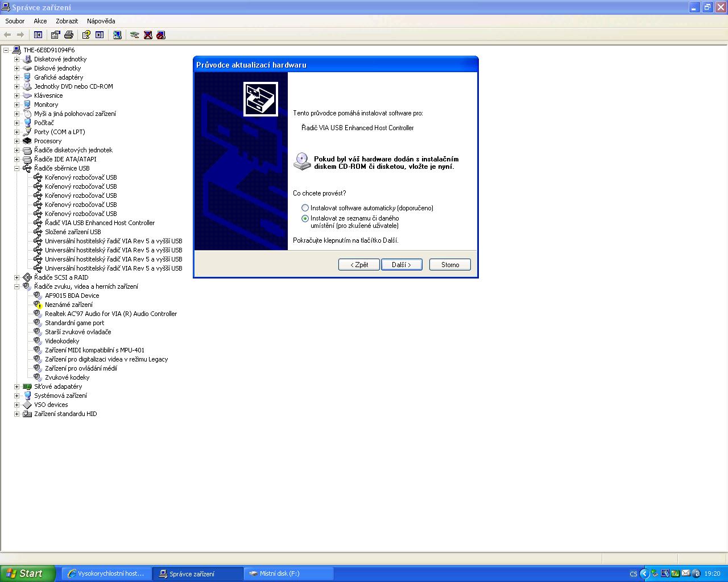Open the Akce menu
The image size is (728, 582).
[40, 21]
